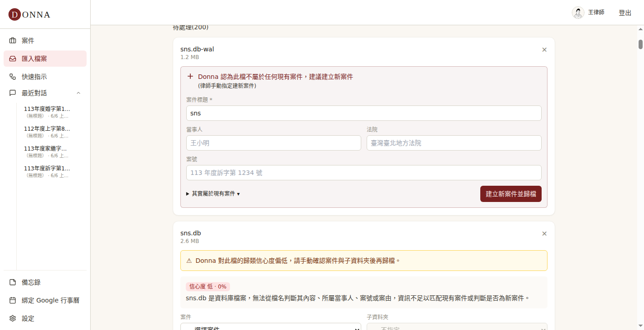Focus the 案件標題 field containing sns
Viewport: 644px width, 330px height.
(364, 113)
